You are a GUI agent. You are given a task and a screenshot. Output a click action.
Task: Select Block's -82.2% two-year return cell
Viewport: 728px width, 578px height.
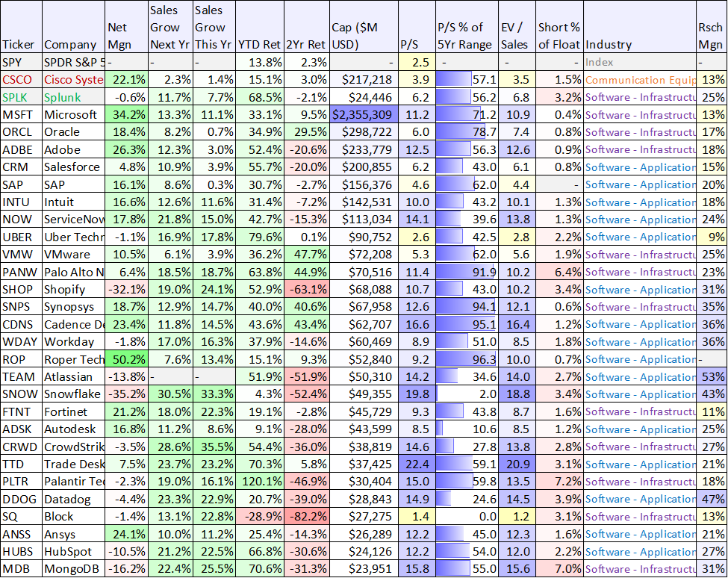click(306, 516)
